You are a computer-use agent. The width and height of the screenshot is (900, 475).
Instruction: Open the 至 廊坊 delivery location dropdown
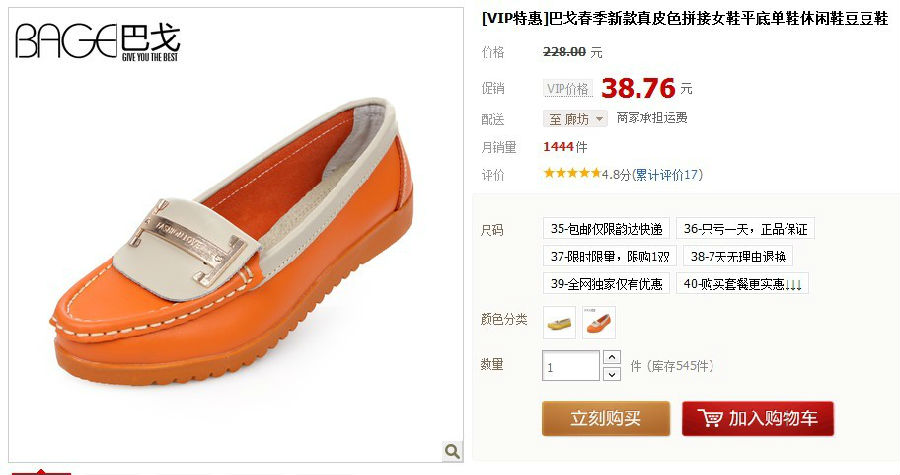coord(575,119)
